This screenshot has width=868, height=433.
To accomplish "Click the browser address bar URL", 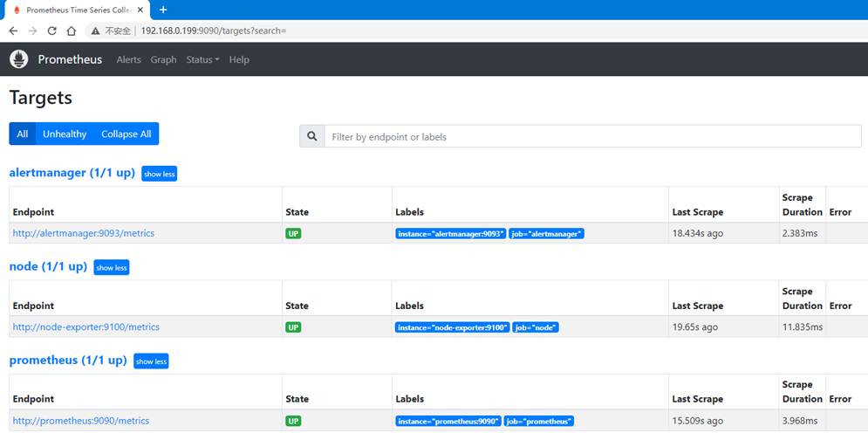I will click(214, 31).
